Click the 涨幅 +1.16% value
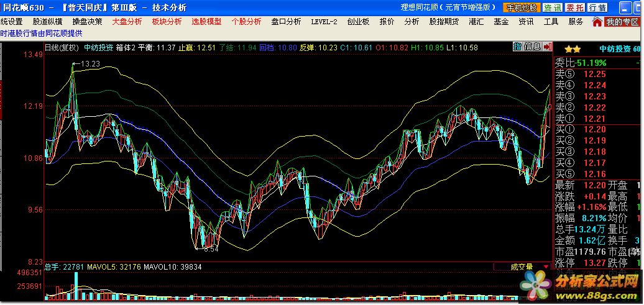The image size is (644, 305). click(591, 207)
